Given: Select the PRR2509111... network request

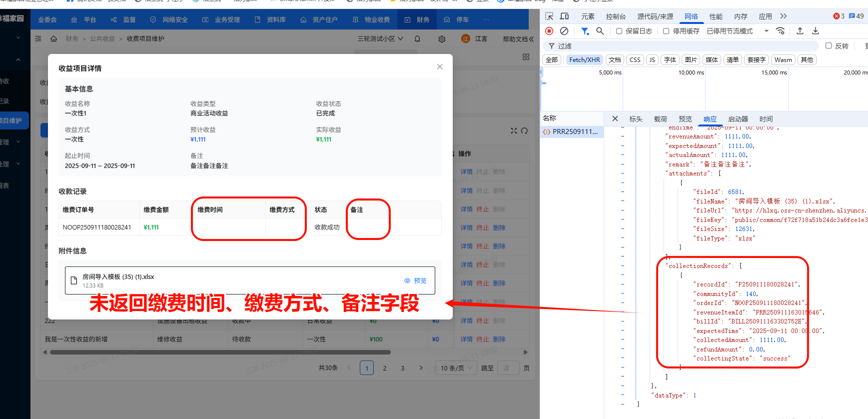Looking at the screenshot, I should point(572,131).
